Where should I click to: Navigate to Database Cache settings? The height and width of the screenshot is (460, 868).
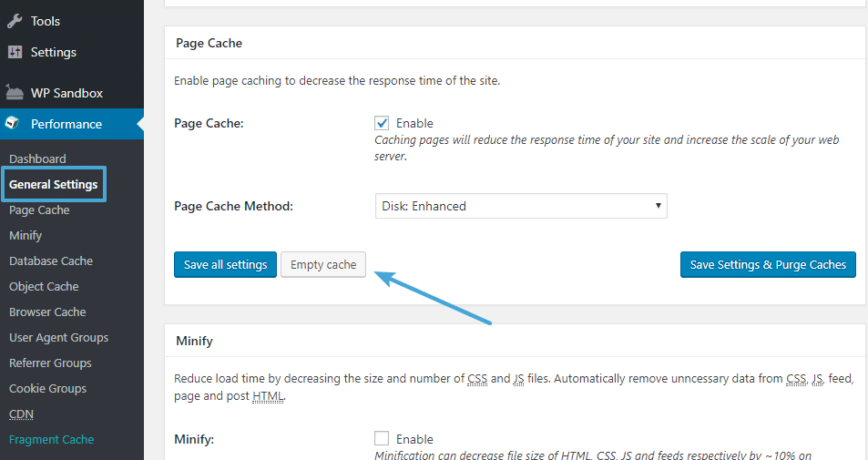click(x=51, y=261)
